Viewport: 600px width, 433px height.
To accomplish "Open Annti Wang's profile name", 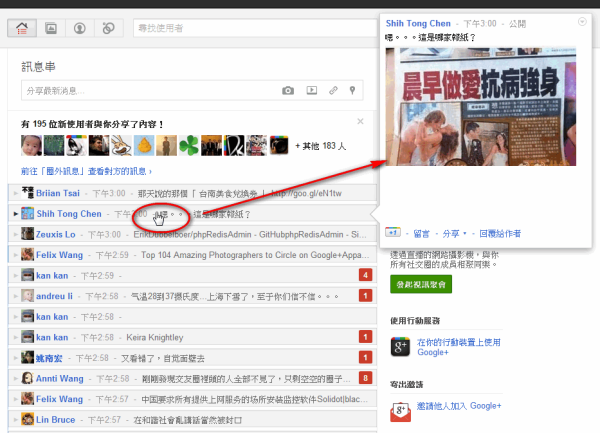I will pos(60,379).
